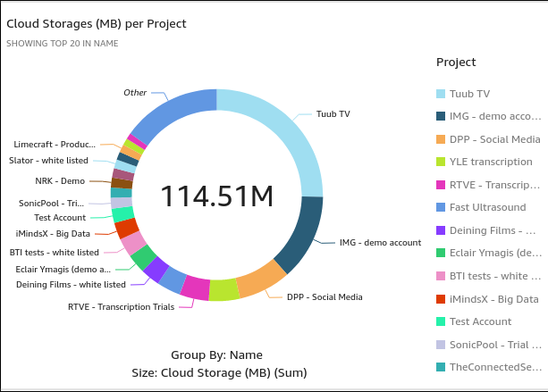Click the iMindsX - Big Data chart label
The width and height of the screenshot is (548, 392).
53,234
